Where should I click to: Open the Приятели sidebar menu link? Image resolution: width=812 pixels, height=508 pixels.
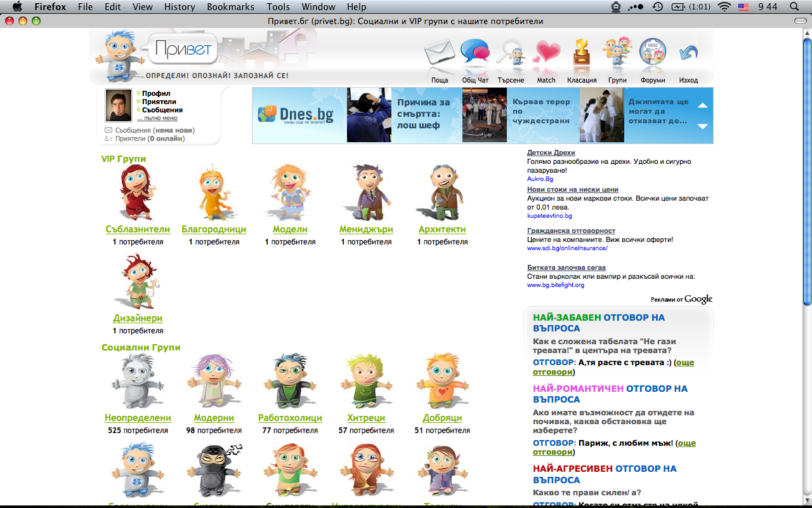tap(159, 102)
